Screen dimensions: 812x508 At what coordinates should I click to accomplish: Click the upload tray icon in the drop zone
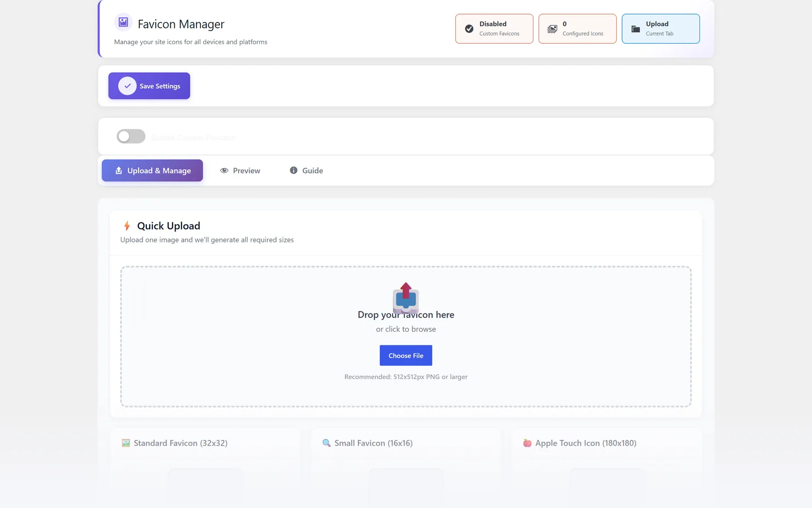click(x=406, y=298)
